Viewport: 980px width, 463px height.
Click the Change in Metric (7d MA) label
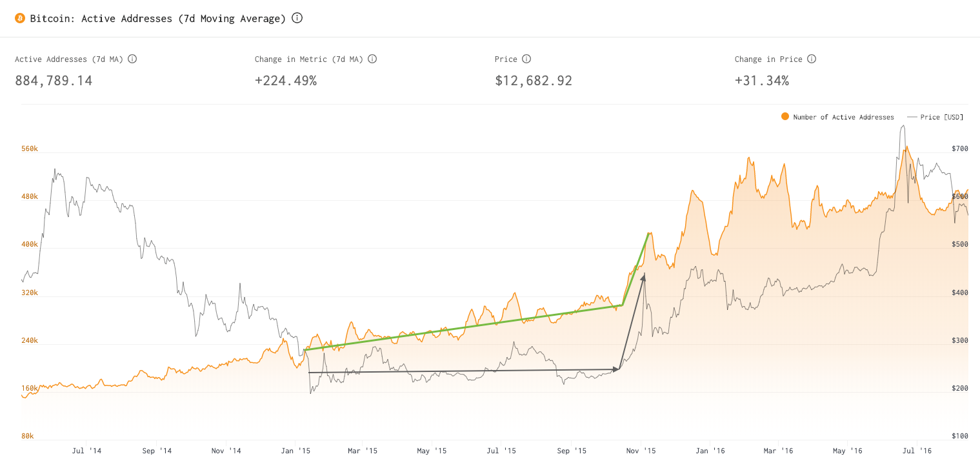click(x=309, y=59)
